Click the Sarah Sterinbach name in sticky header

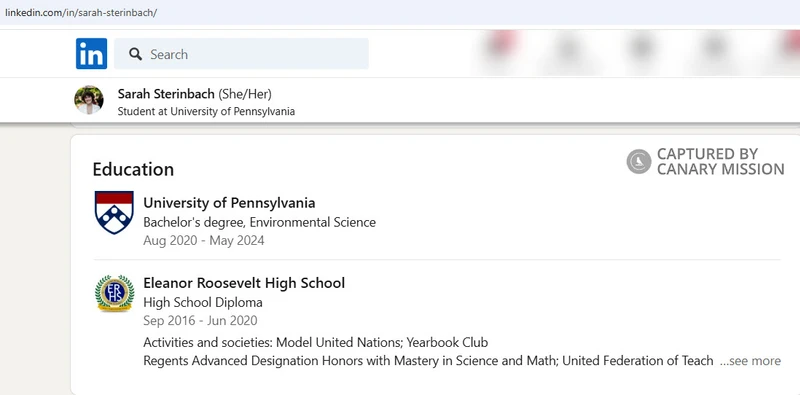tap(166, 94)
